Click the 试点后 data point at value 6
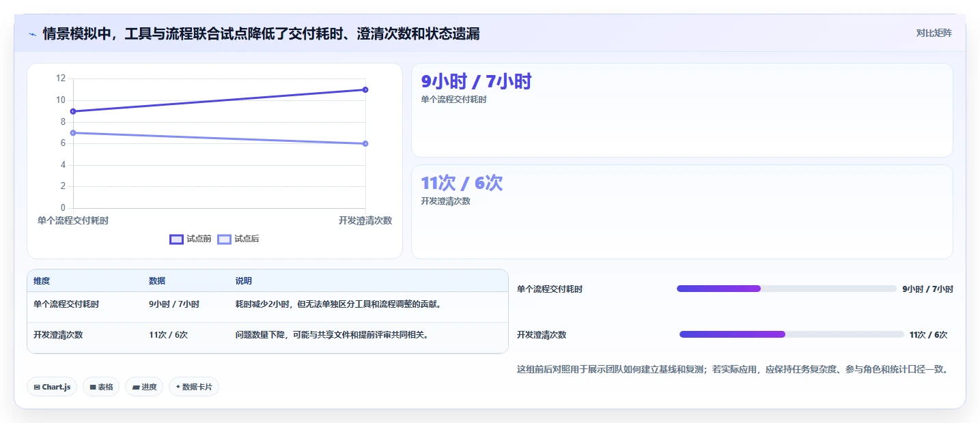This screenshot has height=423, width=980. tap(365, 143)
